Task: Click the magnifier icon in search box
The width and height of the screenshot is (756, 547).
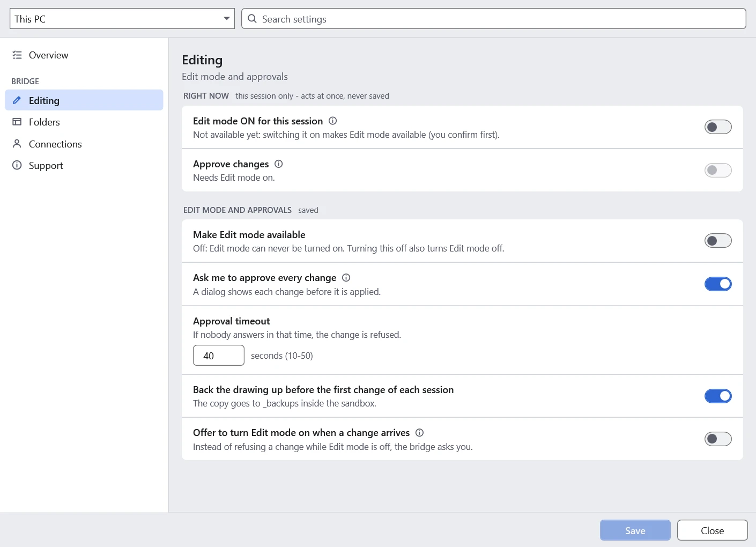Action: (x=252, y=19)
